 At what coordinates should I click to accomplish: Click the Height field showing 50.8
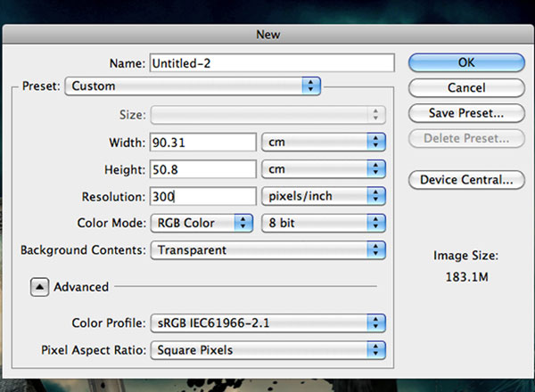tap(203, 169)
